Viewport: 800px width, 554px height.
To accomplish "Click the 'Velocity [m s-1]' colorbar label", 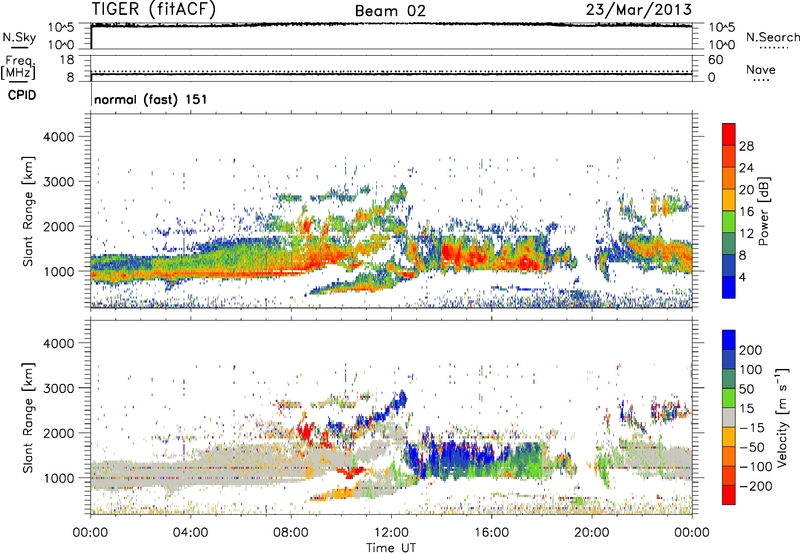I will [x=781, y=417].
